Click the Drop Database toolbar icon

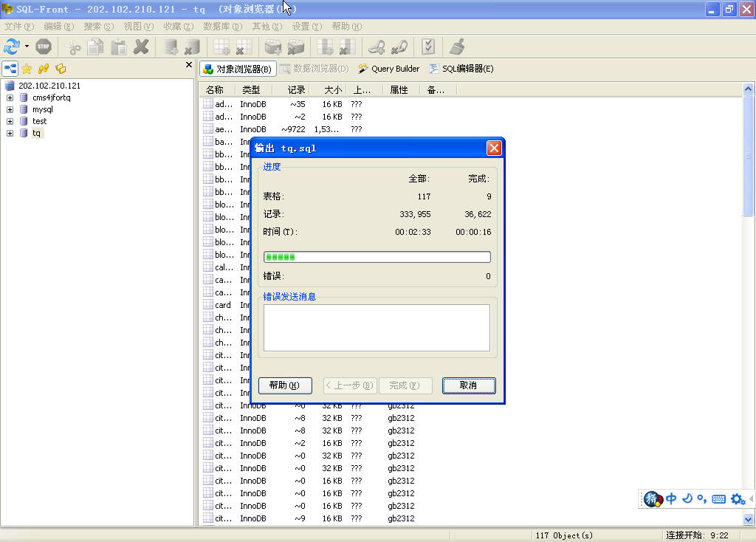pyautogui.click(x=193, y=47)
